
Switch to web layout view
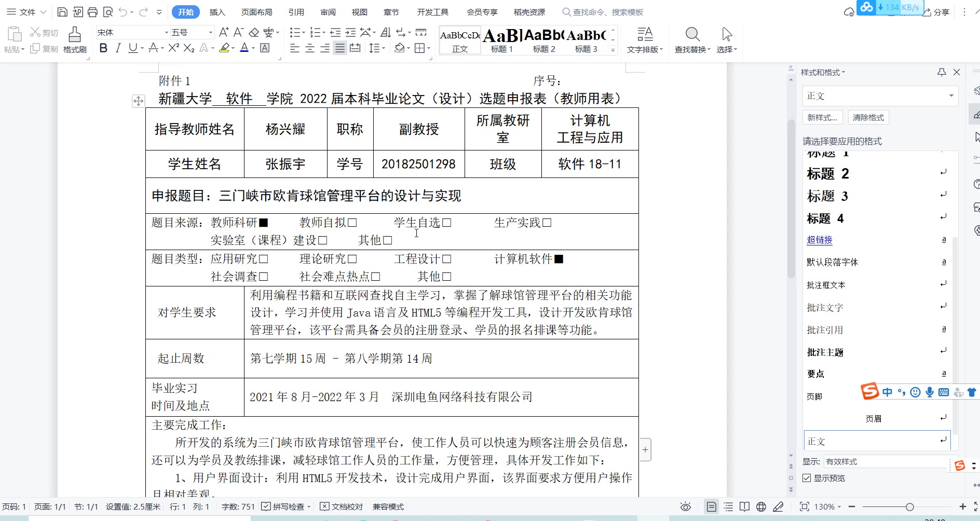761,506
